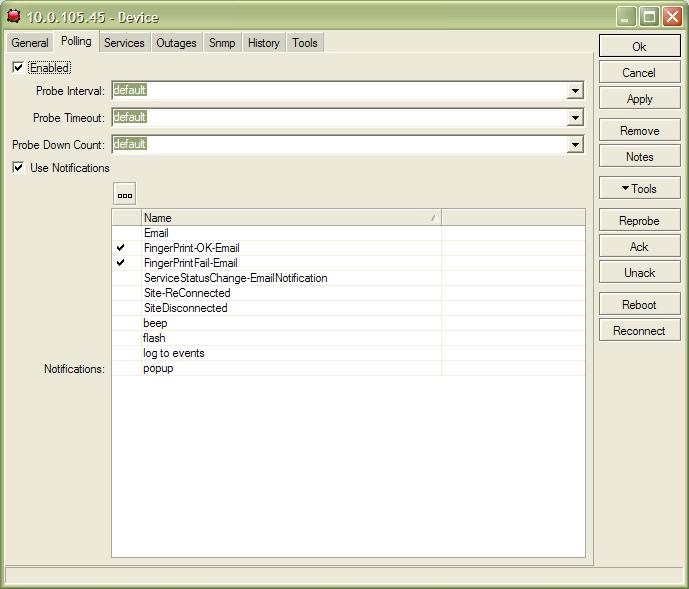Minimize the Device window
Screen dimensions: 689x589
(625, 17)
